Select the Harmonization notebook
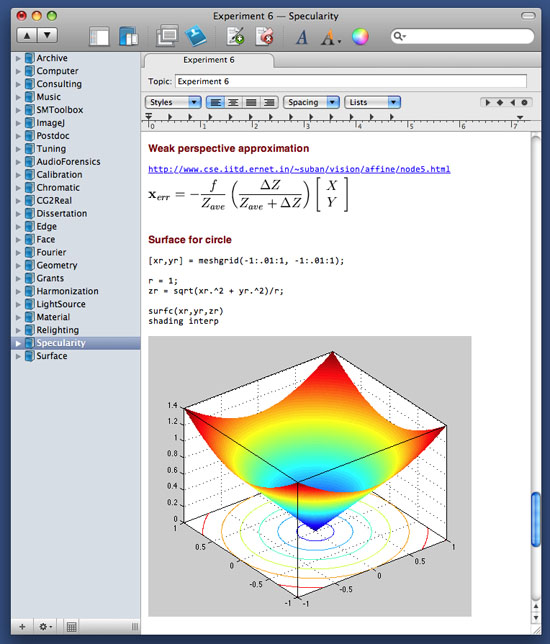 [67, 291]
